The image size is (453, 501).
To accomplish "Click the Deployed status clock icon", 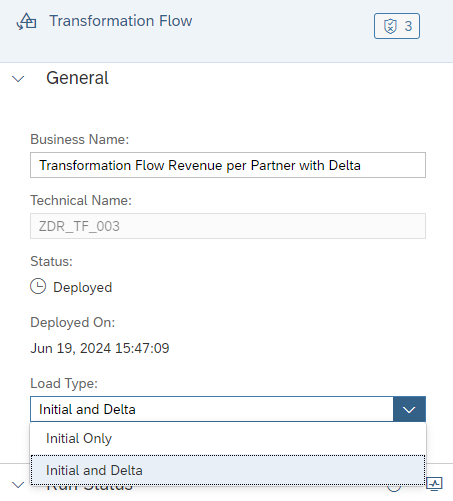I will (x=38, y=286).
